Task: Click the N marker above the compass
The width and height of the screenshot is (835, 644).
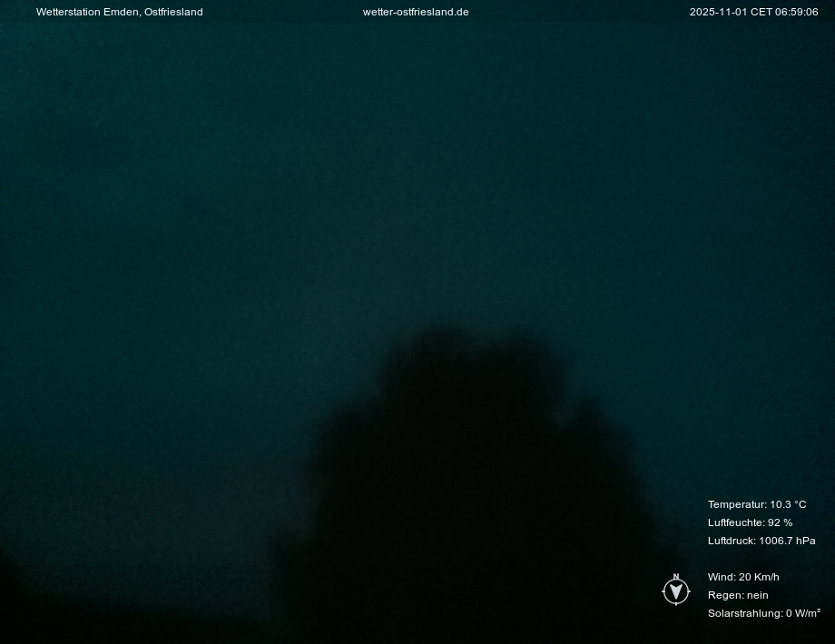Action: coord(676,577)
